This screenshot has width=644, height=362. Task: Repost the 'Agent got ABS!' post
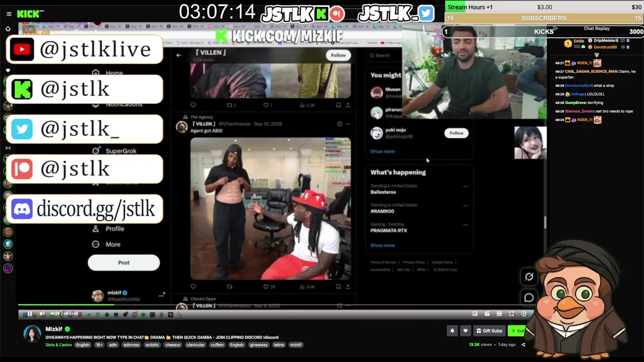[229, 287]
